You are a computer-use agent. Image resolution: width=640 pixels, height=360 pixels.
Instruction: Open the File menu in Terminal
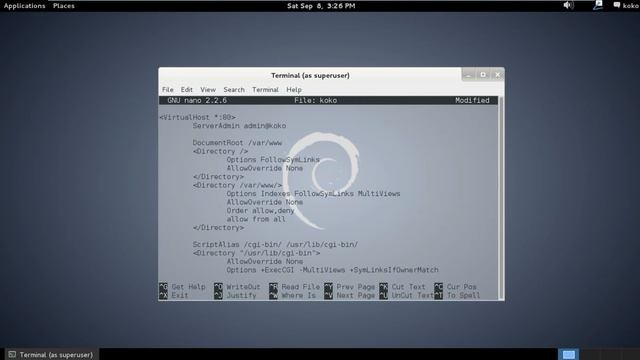coord(167,90)
